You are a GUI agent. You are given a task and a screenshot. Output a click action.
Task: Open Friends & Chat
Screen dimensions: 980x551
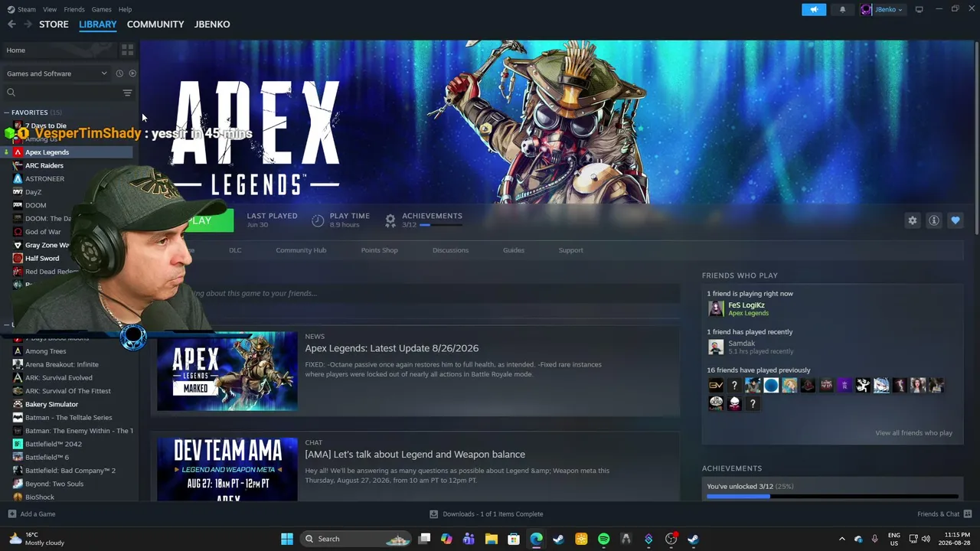point(944,514)
